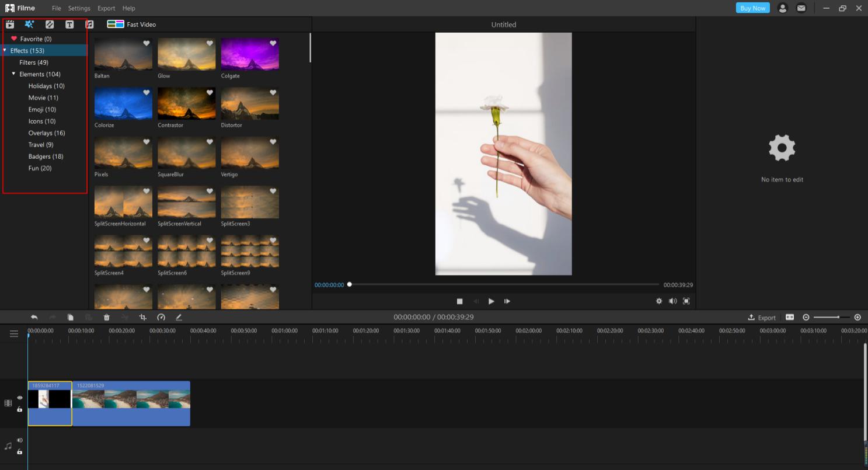
Task: Open the track manager hamburger icon
Action: pyautogui.click(x=13, y=334)
